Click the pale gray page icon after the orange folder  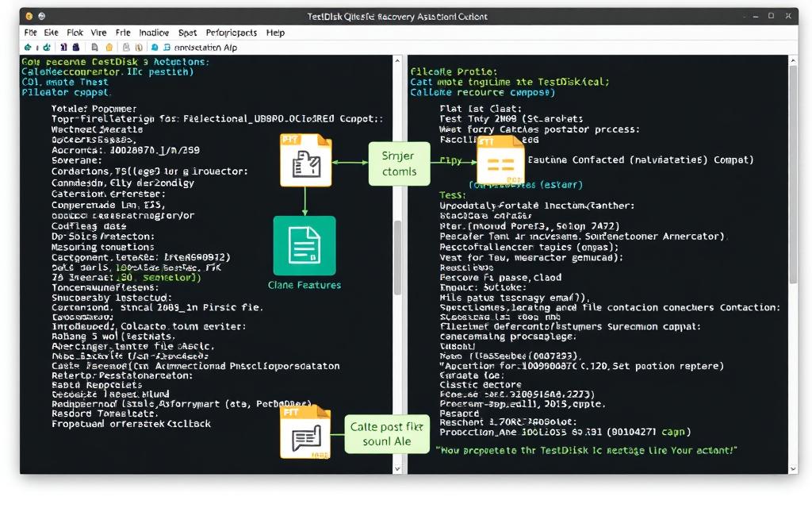pyautogui.click(x=126, y=47)
